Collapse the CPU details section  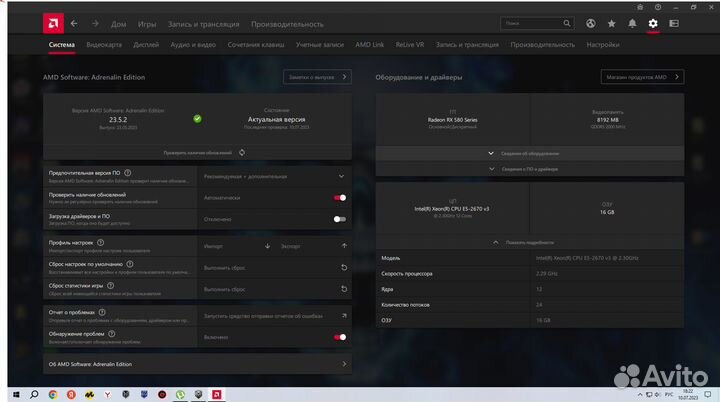click(x=530, y=242)
